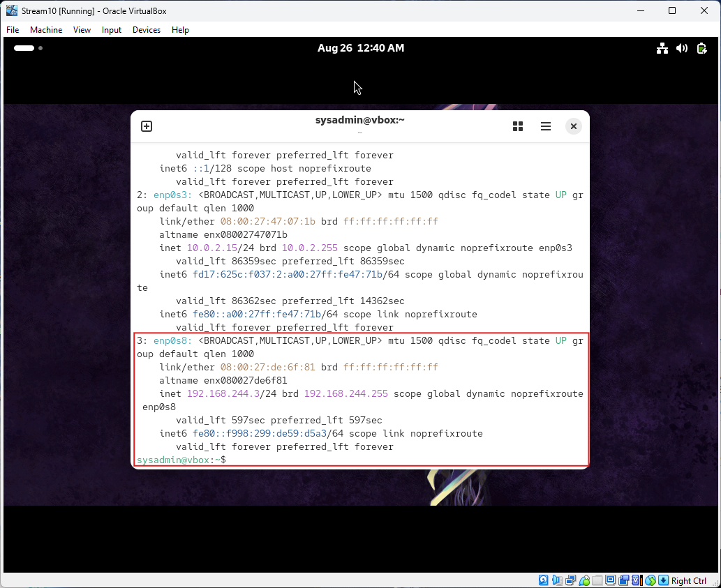This screenshot has height=588, width=721.
Task: Open the Devices menu
Action: [146, 30]
